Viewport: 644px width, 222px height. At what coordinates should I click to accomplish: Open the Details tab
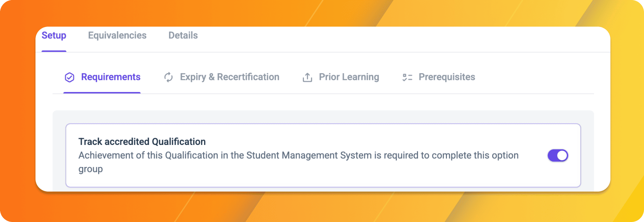pyautogui.click(x=183, y=35)
